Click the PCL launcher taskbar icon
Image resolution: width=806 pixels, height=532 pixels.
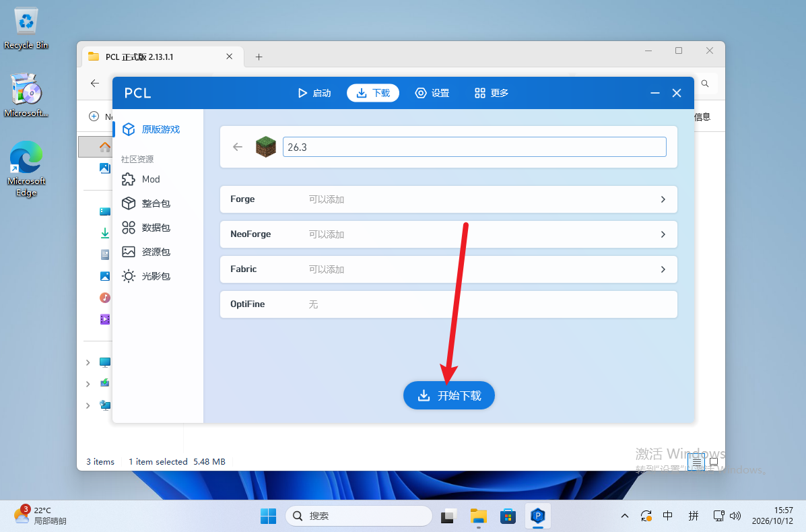(538, 516)
